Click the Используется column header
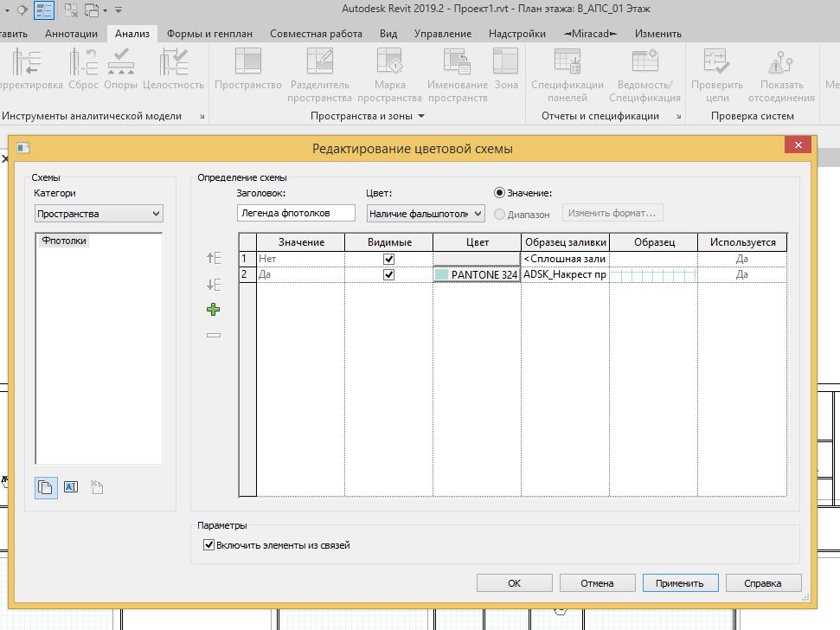The image size is (840, 630). 742,242
